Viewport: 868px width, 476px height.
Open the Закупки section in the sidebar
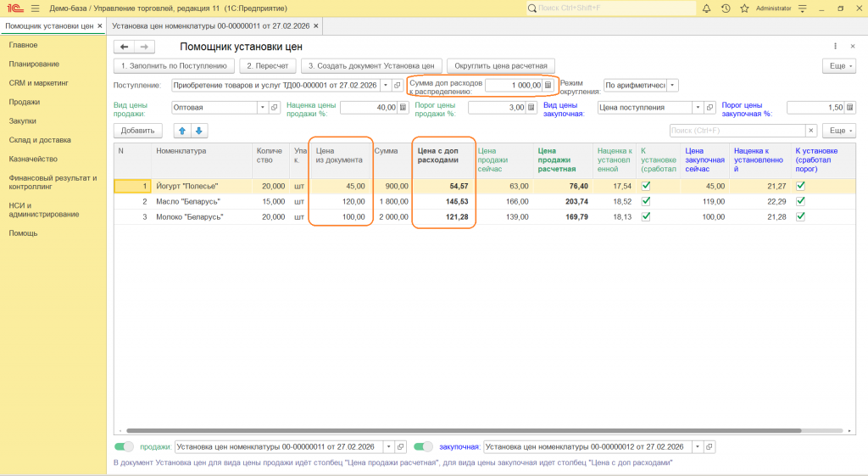[23, 120]
